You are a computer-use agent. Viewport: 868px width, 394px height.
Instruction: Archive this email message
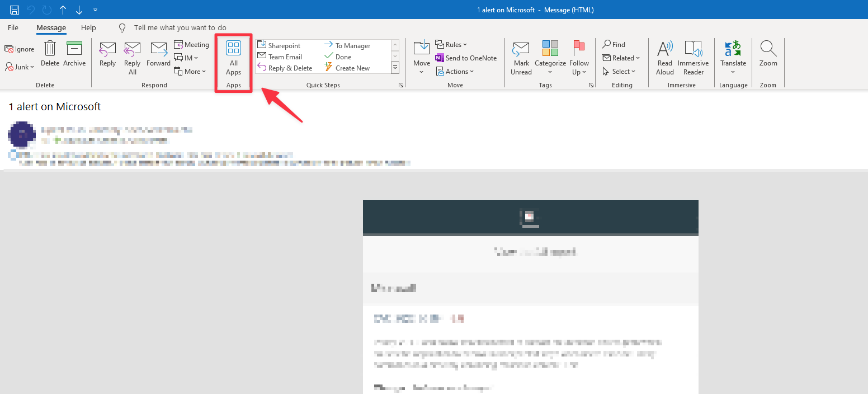74,49
